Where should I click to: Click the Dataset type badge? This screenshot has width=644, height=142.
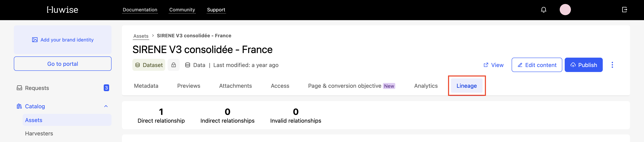[149, 65]
